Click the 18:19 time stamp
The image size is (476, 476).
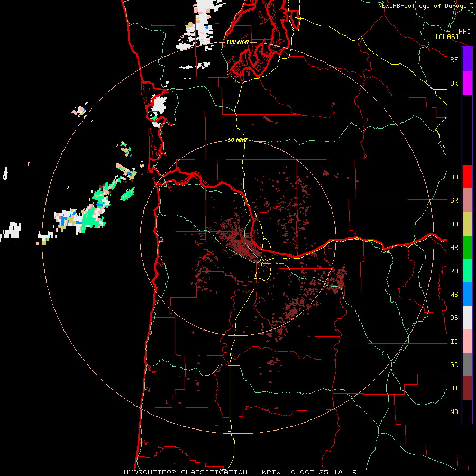click(345, 472)
